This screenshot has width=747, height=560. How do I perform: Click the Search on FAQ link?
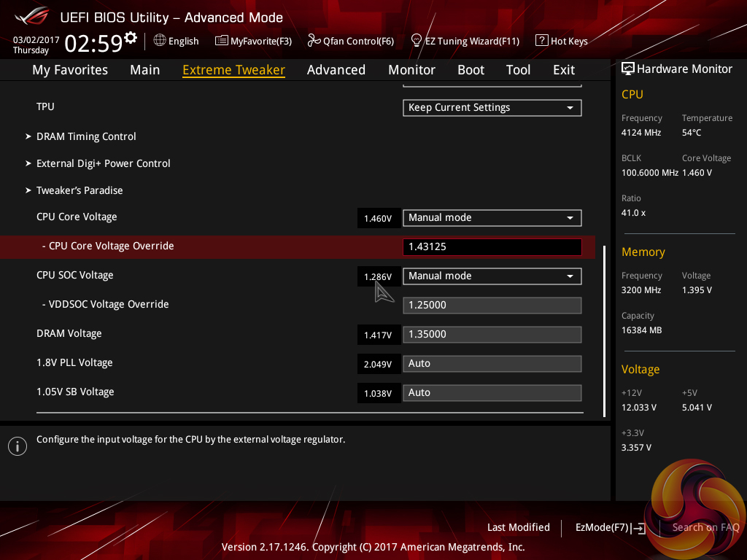(705, 528)
